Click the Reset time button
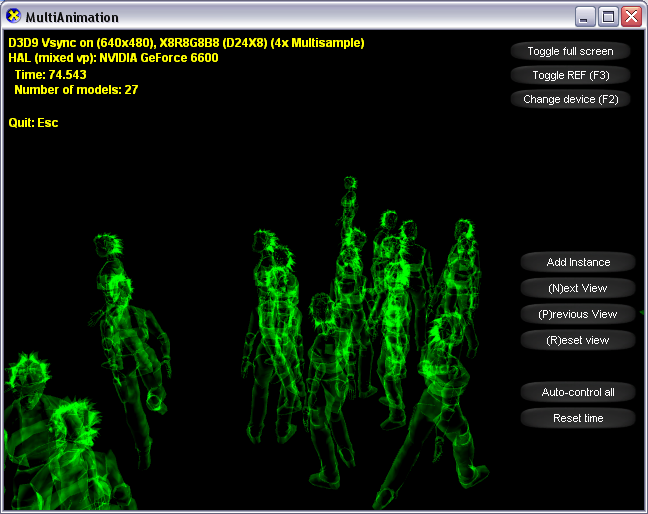The width and height of the screenshot is (648, 514). (578, 418)
